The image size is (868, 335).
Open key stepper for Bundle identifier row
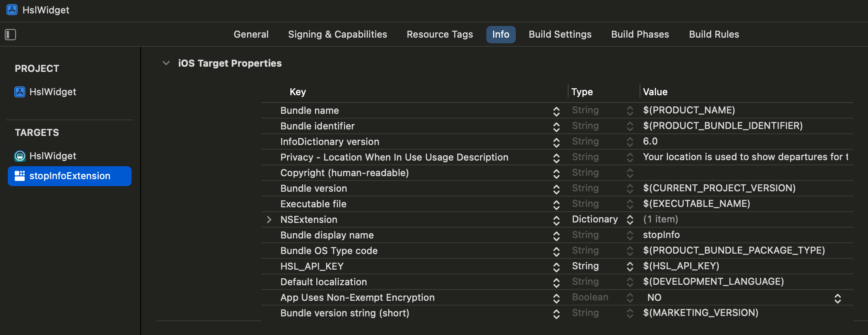pyautogui.click(x=556, y=127)
